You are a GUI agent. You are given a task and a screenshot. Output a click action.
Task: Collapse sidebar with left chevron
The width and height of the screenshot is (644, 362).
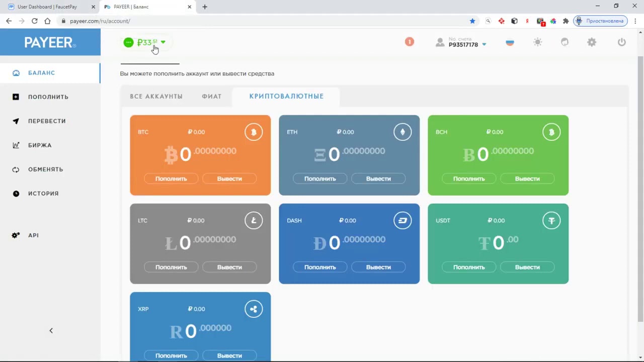[51, 330]
